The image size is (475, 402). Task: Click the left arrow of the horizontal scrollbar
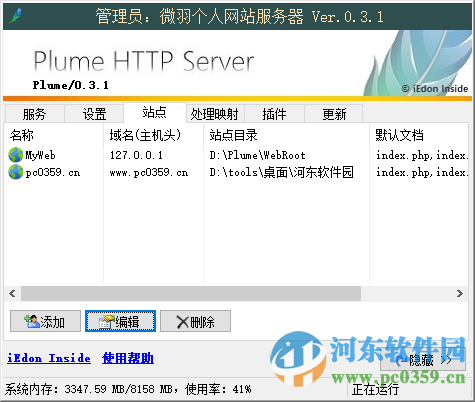pyautogui.click(x=12, y=293)
